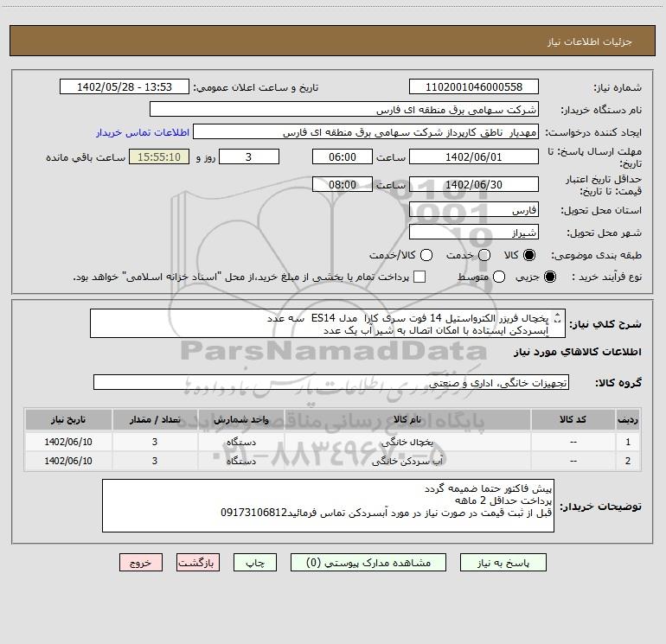
Task: Click the general description text area
Action: click(328, 324)
